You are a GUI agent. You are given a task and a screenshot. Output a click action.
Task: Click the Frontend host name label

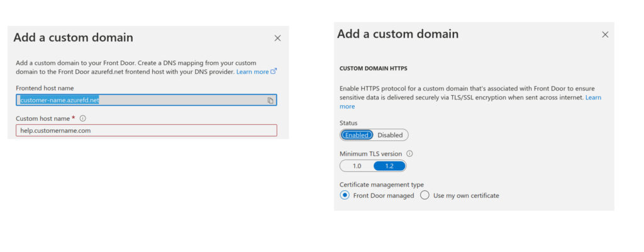45,88
